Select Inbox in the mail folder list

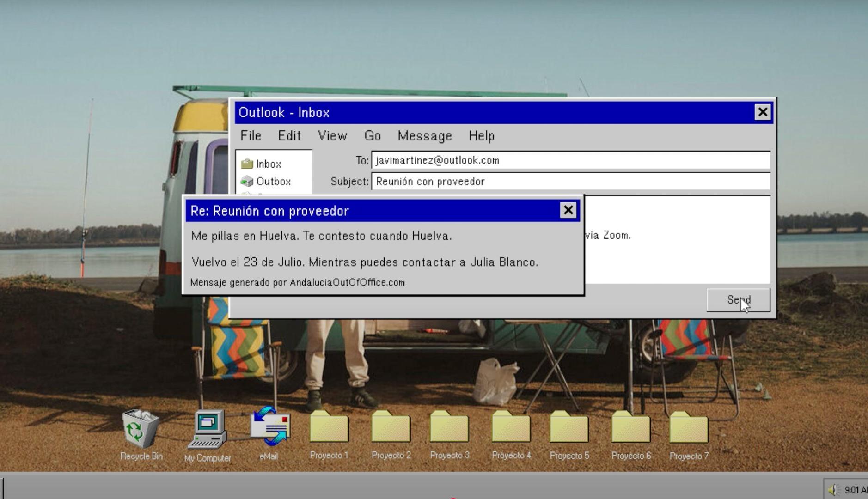[x=268, y=164]
